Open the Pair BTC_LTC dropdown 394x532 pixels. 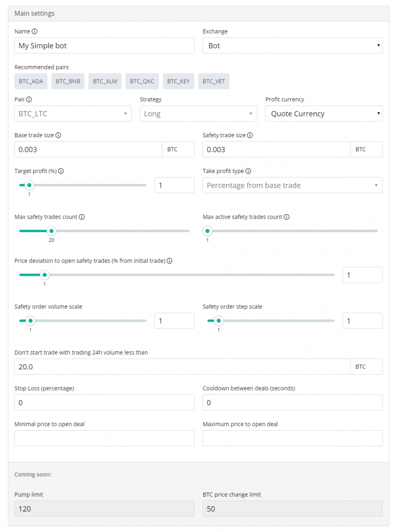73,114
